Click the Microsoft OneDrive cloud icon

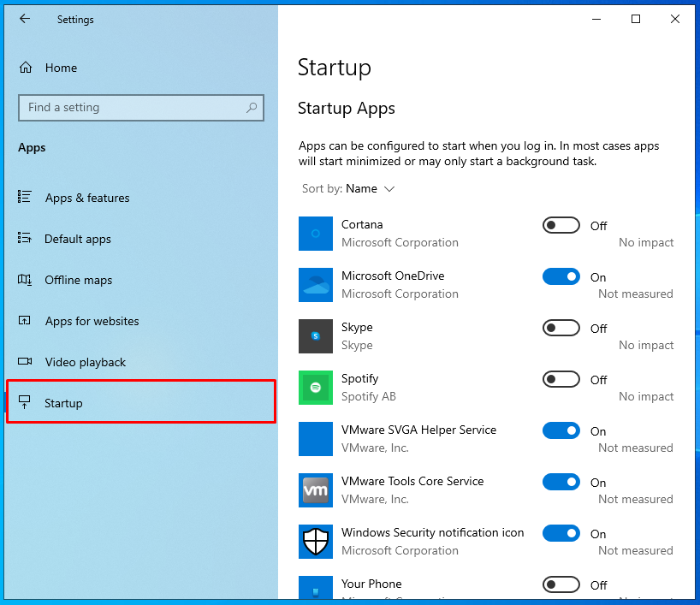(x=316, y=285)
